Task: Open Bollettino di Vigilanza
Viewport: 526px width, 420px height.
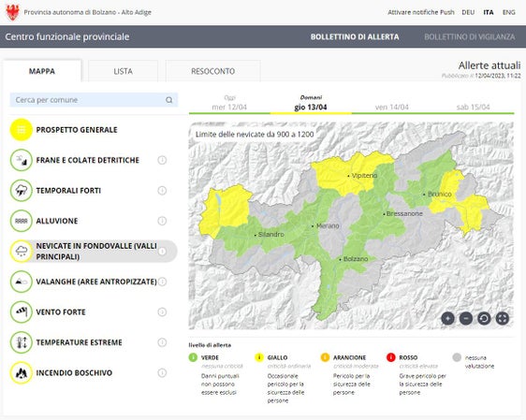Action: point(470,36)
